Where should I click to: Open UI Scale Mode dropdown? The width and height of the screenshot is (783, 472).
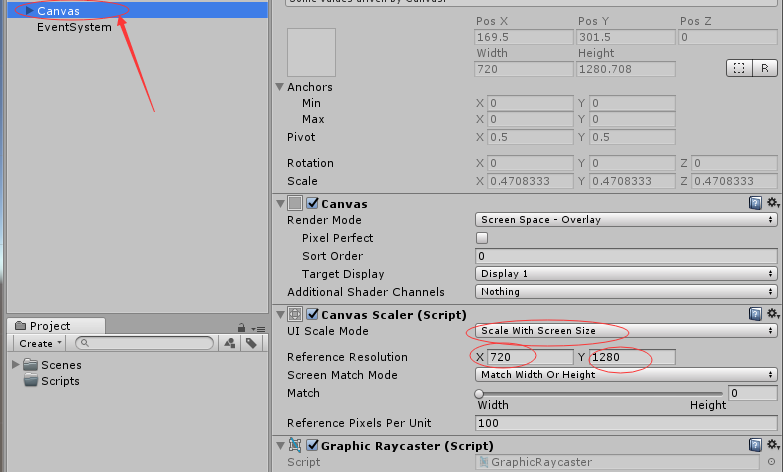[626, 331]
